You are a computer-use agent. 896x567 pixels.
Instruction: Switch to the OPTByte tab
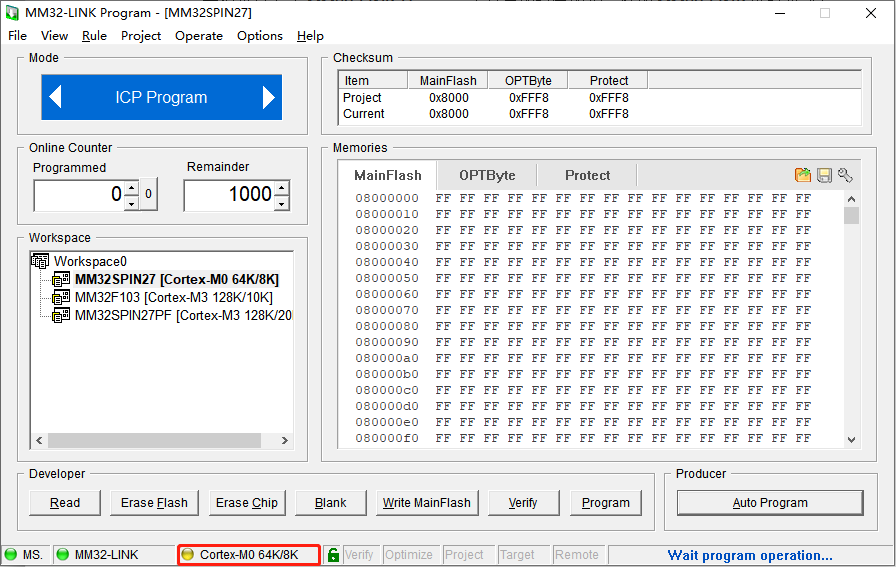[487, 175]
